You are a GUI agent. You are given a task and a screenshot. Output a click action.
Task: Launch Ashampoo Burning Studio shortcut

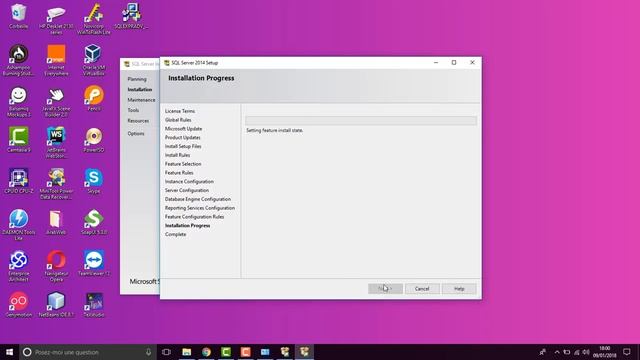coord(18,60)
